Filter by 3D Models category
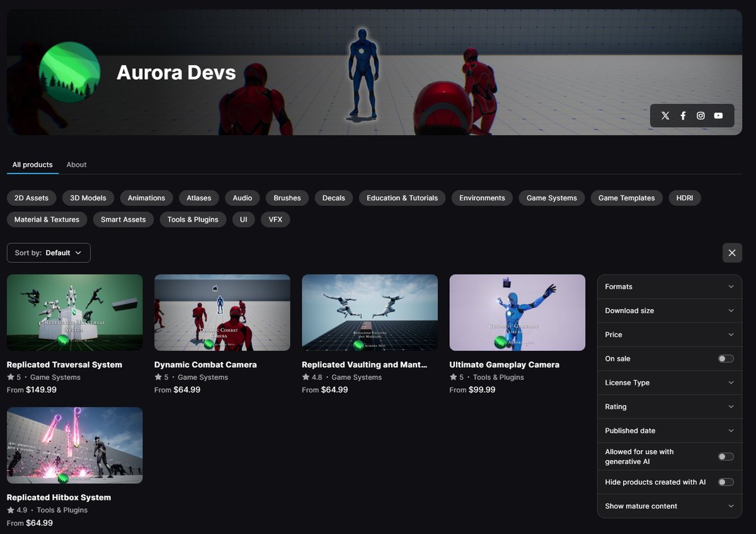Screen dimensions: 756x534 pyautogui.click(x=88, y=198)
